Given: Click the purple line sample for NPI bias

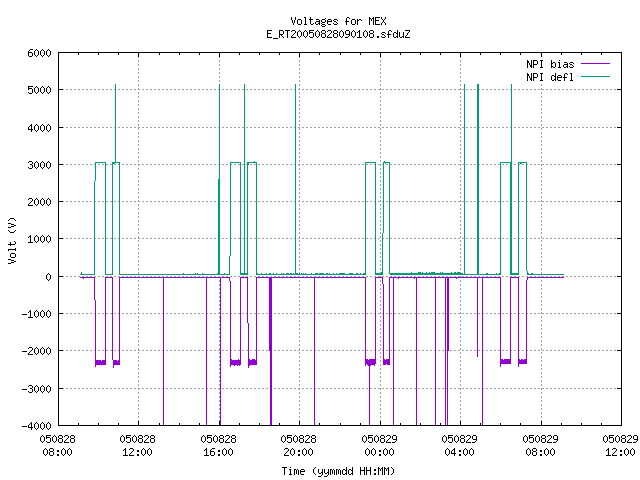Looking at the screenshot, I should coord(595,64).
